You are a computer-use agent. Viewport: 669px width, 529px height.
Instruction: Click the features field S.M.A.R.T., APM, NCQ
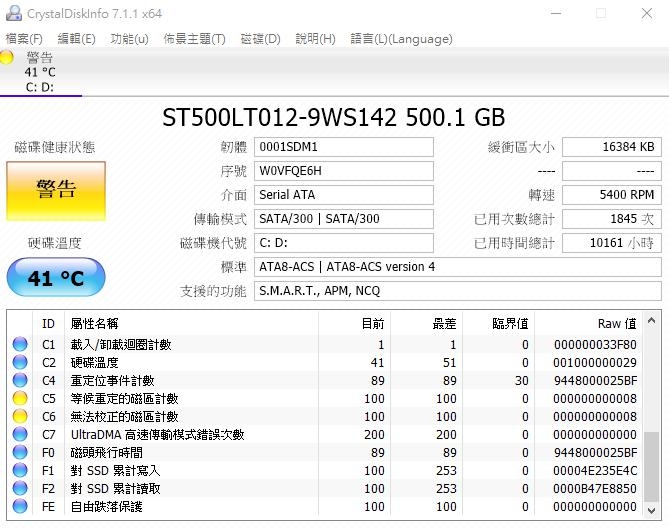458,291
